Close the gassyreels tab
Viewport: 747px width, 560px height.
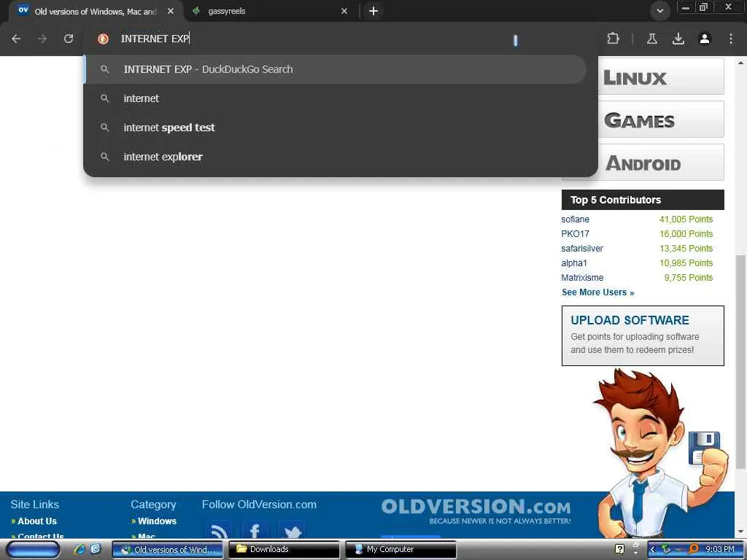[344, 11]
